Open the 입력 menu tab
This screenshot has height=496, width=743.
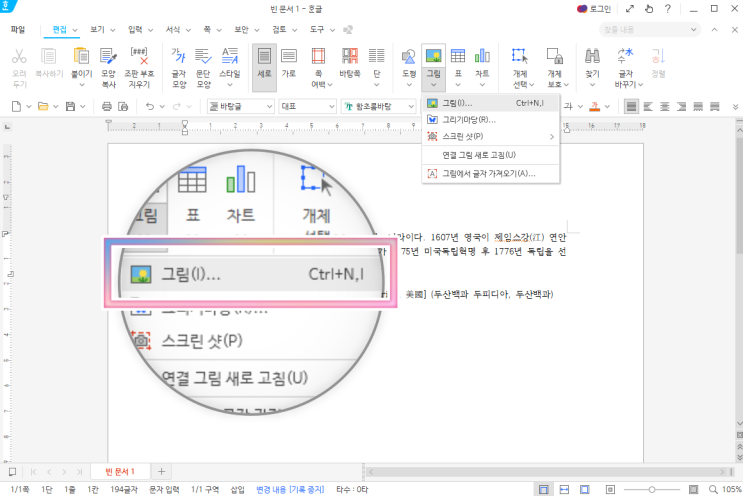point(135,29)
